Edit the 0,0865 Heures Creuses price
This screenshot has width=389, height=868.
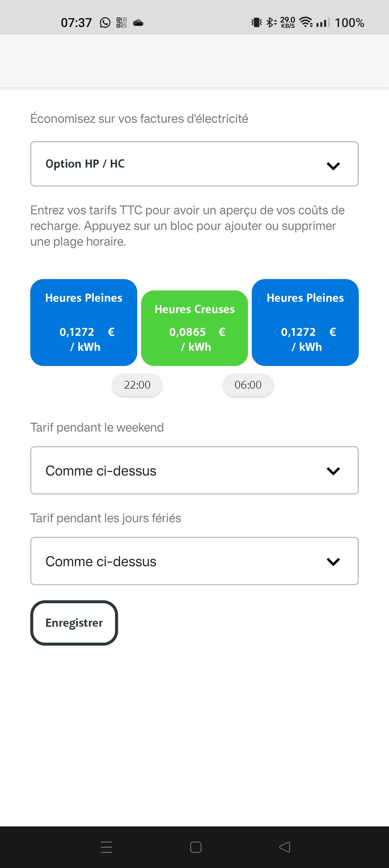[187, 332]
